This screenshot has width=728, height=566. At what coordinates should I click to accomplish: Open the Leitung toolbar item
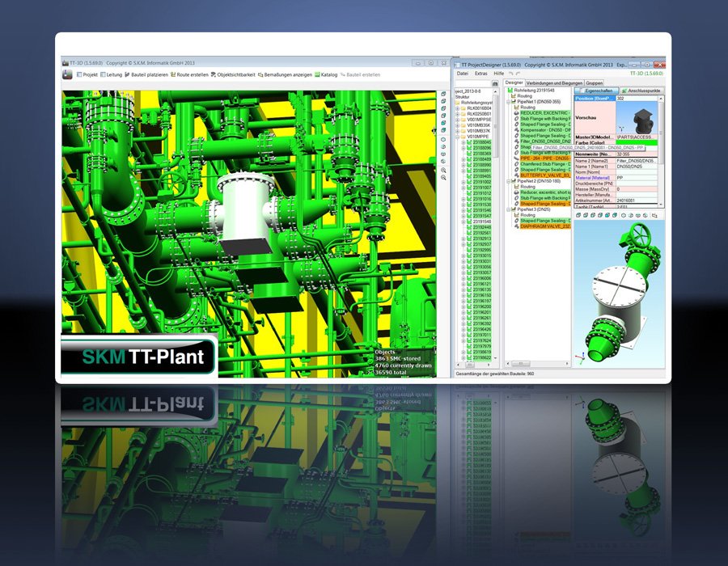112,74
